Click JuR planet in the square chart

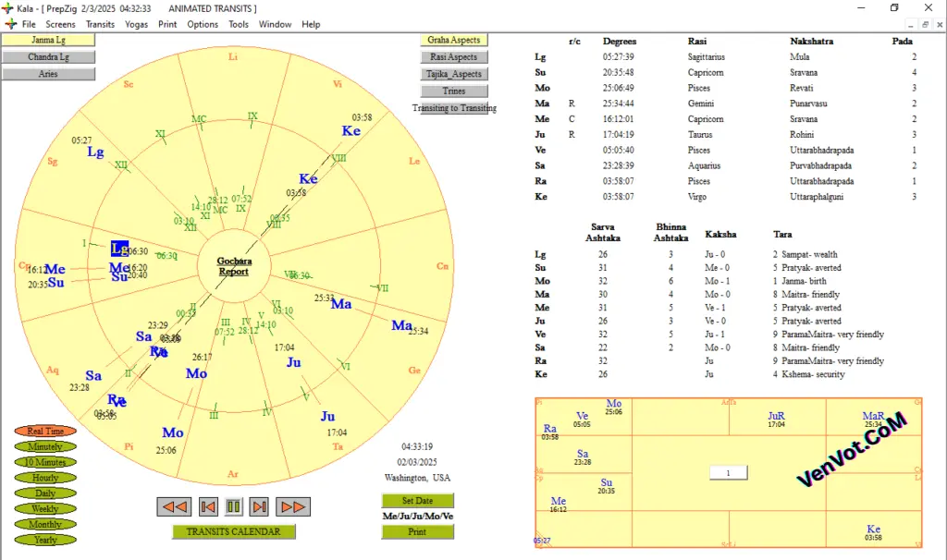point(776,417)
